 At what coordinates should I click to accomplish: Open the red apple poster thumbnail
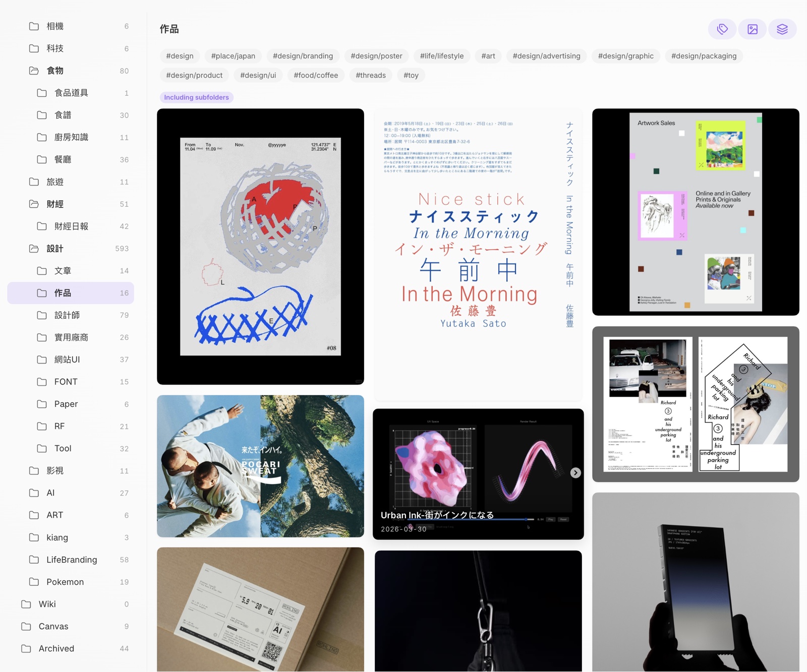click(x=260, y=247)
